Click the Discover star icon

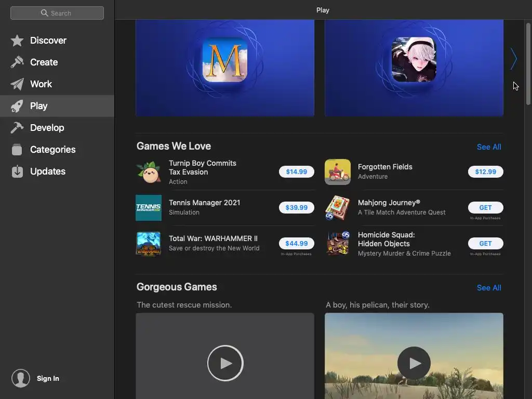[17, 41]
